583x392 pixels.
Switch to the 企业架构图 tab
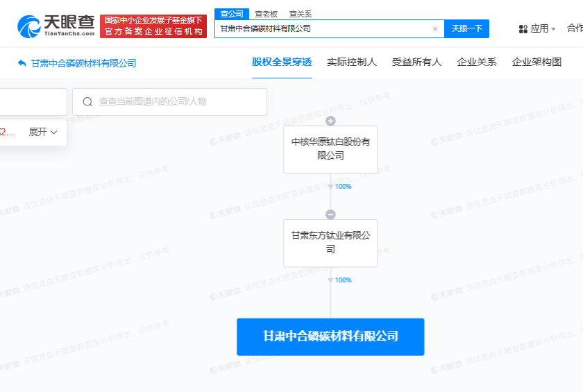pyautogui.click(x=536, y=62)
